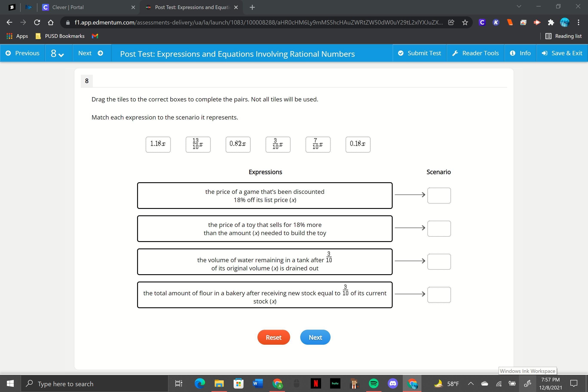This screenshot has height=392, width=588.
Task: Open the Info panel
Action: [520, 53]
